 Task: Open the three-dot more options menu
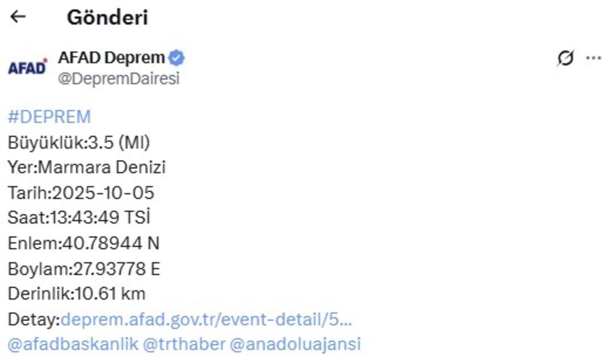point(594,58)
